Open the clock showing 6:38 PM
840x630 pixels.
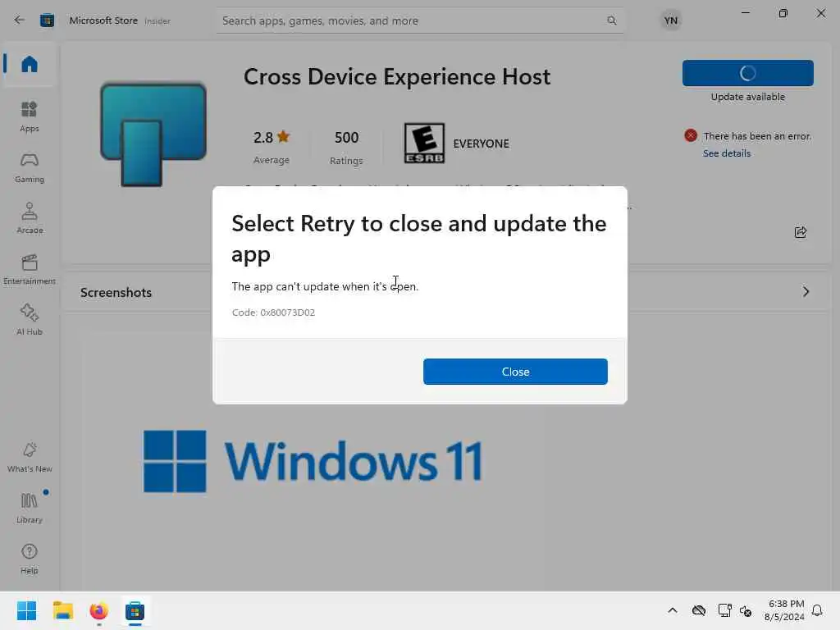coord(784,610)
